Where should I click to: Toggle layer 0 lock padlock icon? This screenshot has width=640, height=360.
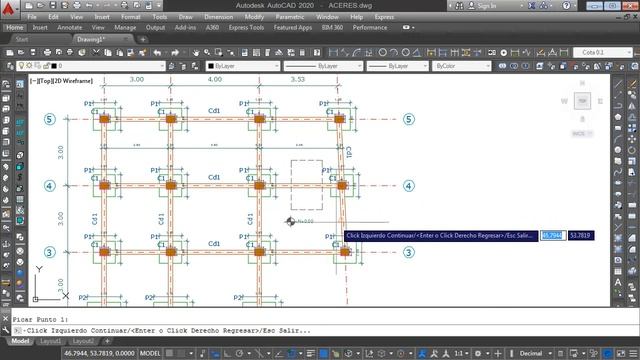click(46, 66)
